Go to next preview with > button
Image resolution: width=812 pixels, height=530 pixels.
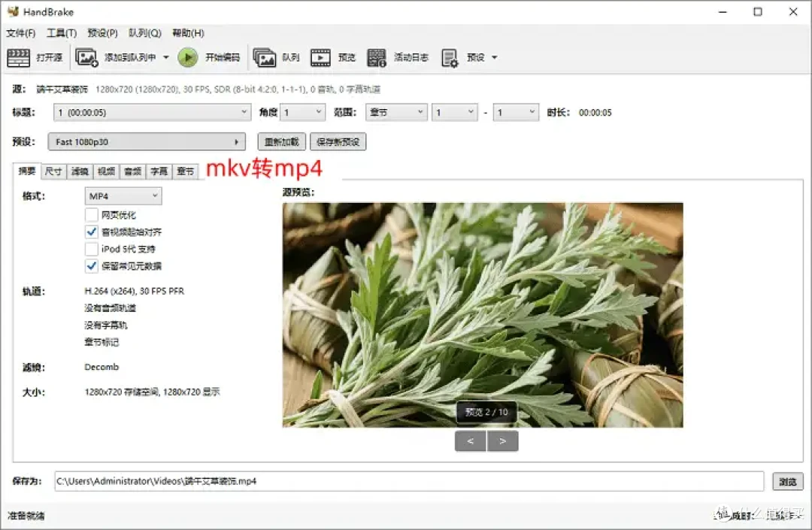coord(502,441)
